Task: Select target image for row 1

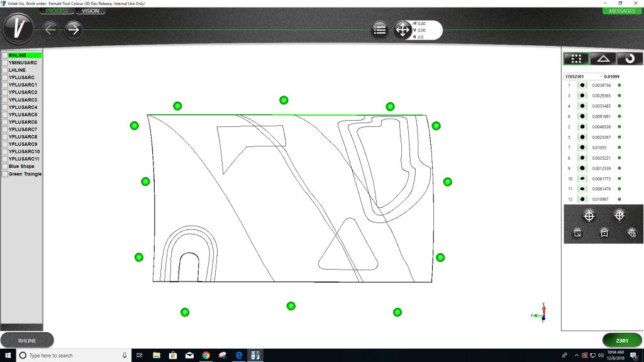Action: (x=582, y=85)
